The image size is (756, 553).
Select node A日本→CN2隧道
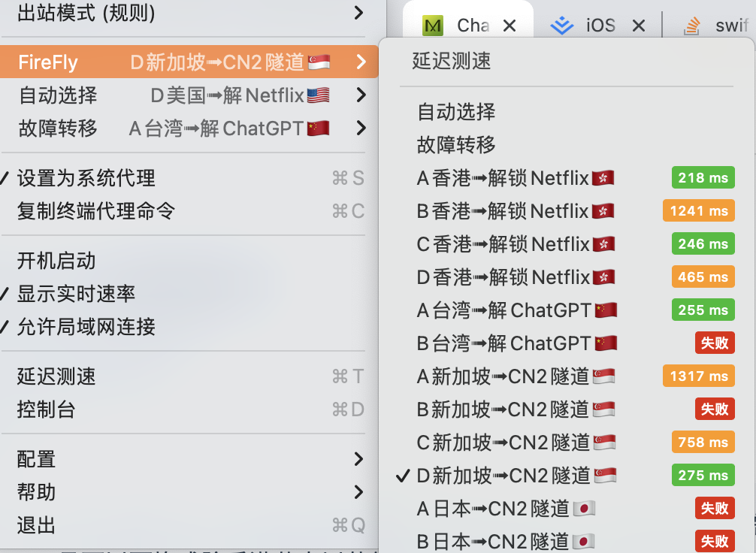tap(567, 508)
